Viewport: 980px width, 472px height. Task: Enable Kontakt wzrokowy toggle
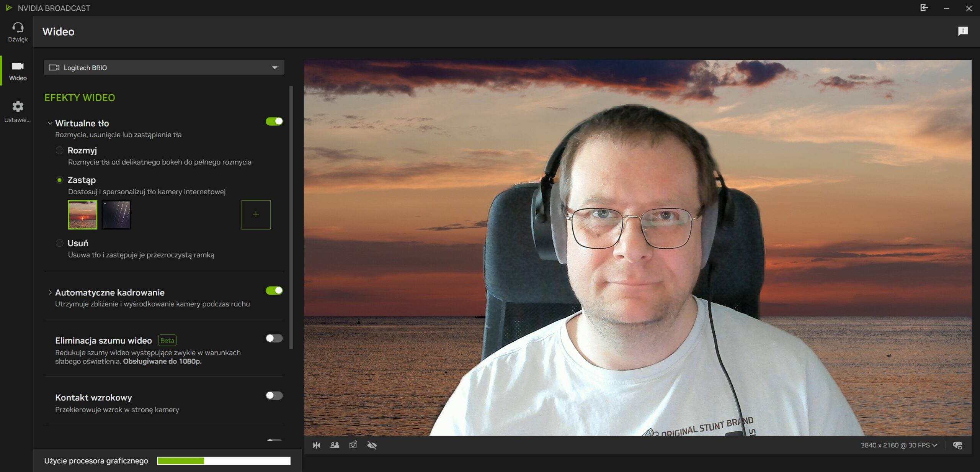pos(274,395)
